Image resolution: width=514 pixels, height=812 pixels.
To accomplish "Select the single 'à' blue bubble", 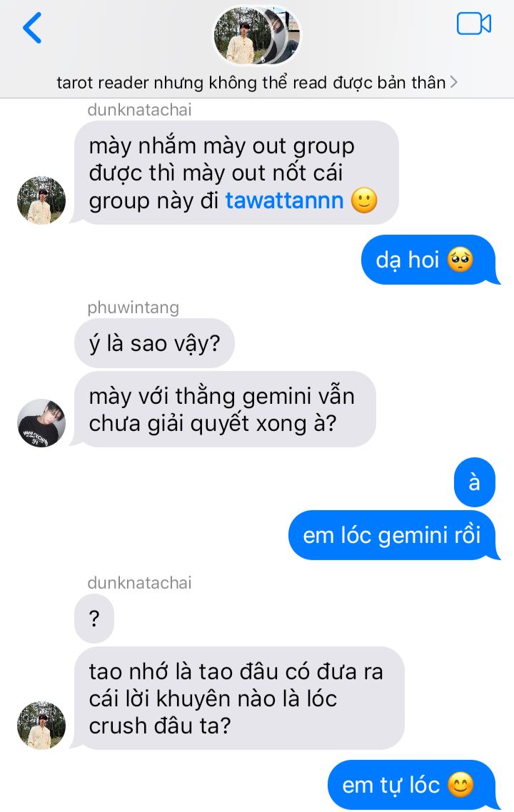I will pyautogui.click(x=475, y=482).
